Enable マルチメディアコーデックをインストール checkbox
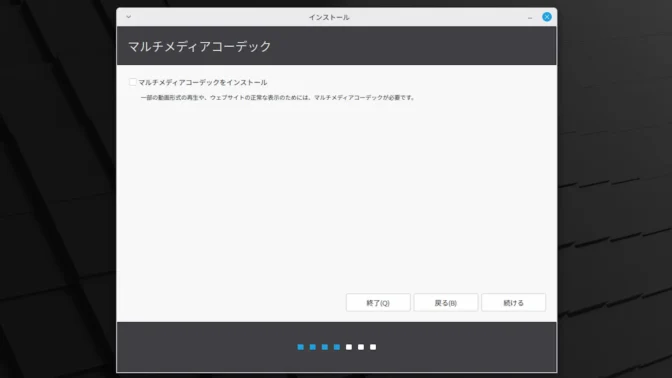672x378 pixels. (x=133, y=82)
